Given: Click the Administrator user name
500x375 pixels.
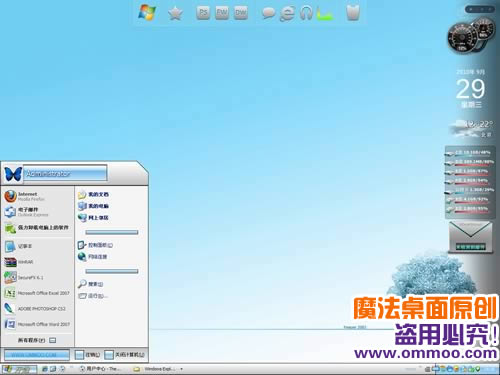Looking at the screenshot, I should point(48,174).
